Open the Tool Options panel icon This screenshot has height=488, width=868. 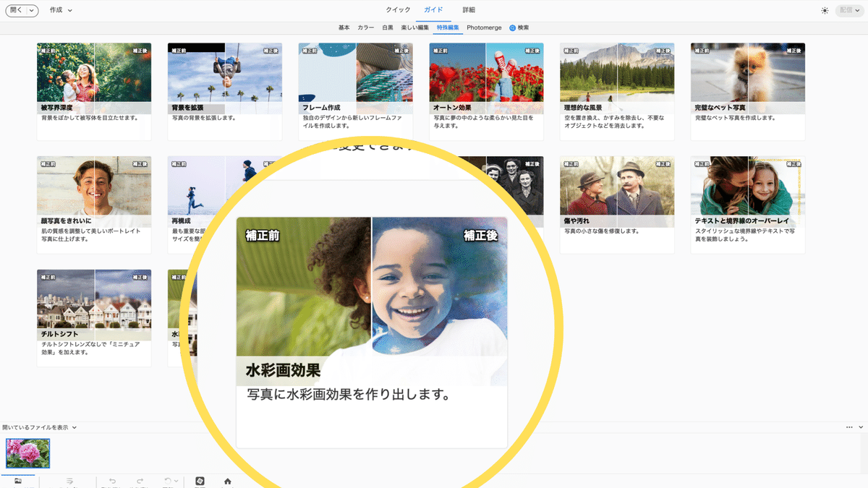(70, 481)
